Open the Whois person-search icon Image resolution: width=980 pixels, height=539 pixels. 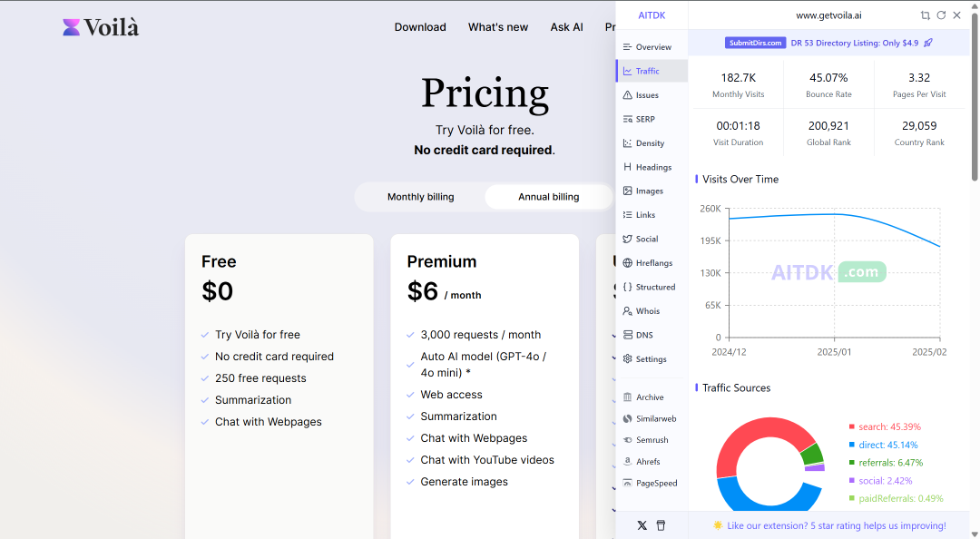tap(628, 310)
